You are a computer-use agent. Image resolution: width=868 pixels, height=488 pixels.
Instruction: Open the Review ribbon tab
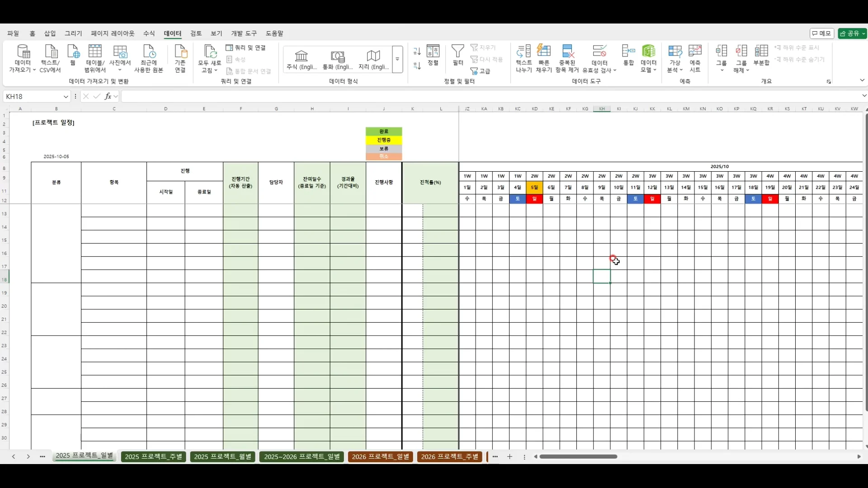click(x=196, y=33)
